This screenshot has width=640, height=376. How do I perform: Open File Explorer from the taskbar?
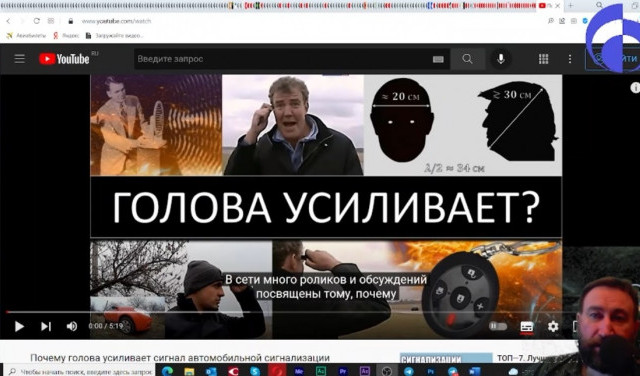pos(189,371)
